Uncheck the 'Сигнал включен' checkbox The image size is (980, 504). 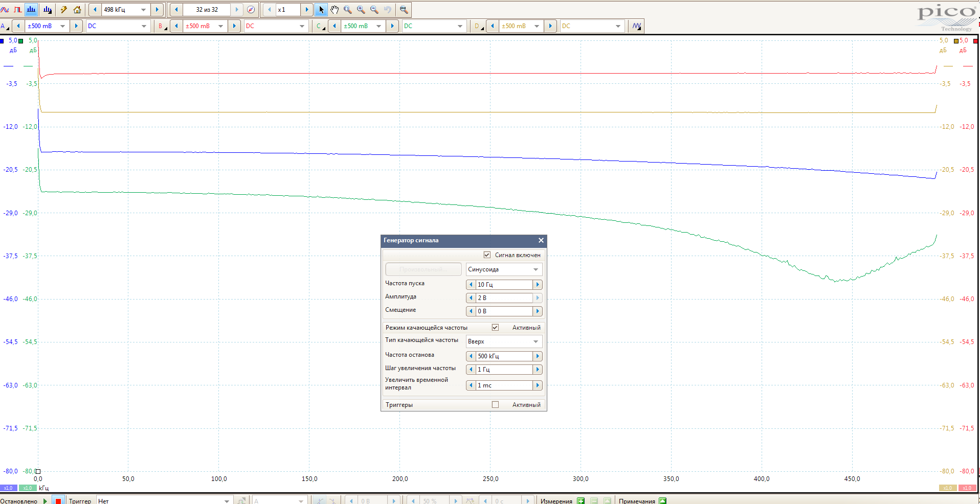point(487,255)
